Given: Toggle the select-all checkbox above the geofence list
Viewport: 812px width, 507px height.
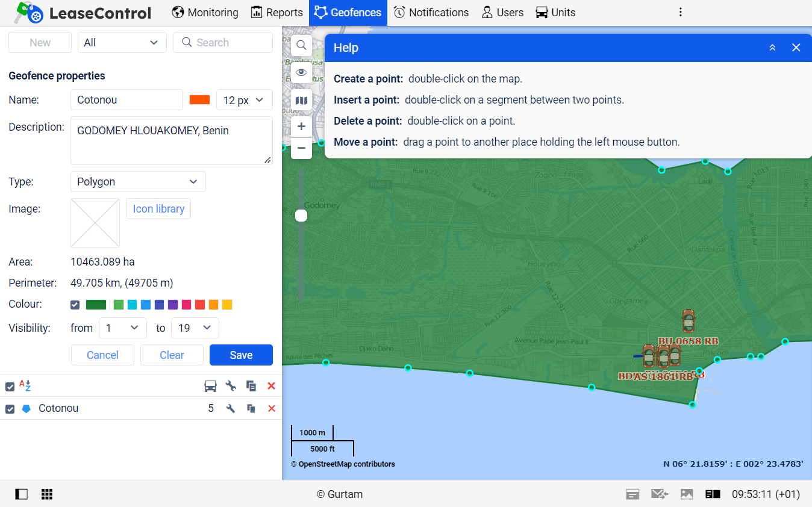Looking at the screenshot, I should 10,386.
